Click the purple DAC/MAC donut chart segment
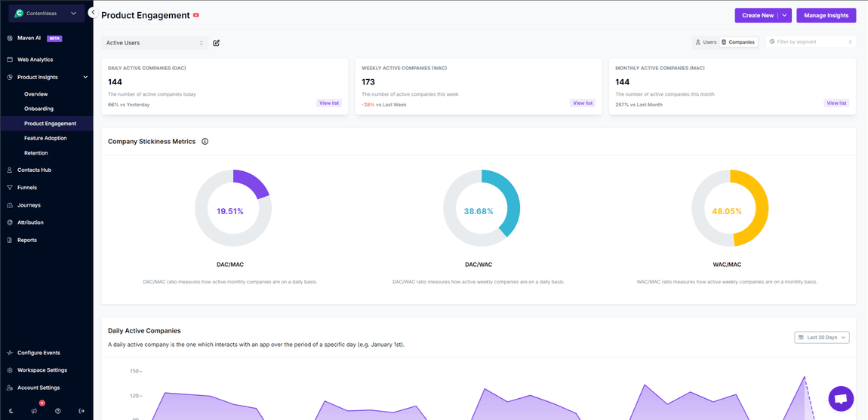This screenshot has height=420, width=868. 254,182
